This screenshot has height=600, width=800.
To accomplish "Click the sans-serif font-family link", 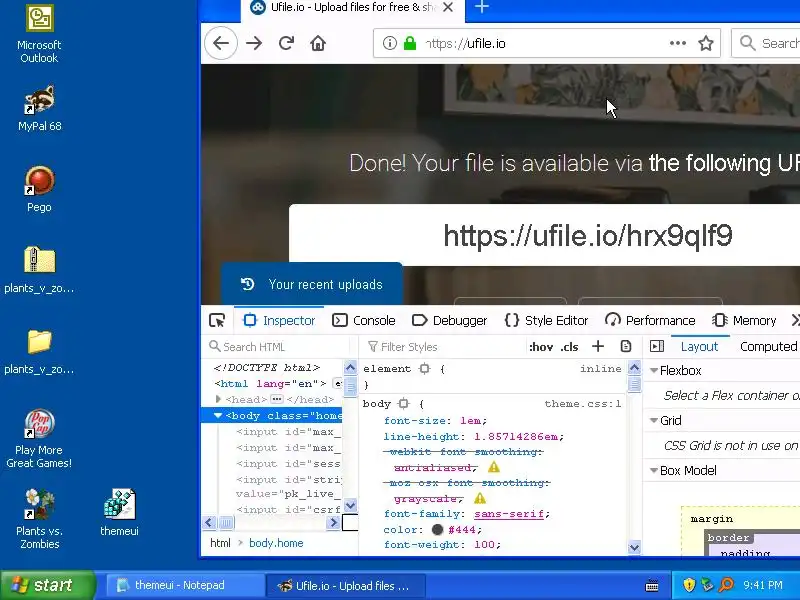I will (509, 514).
